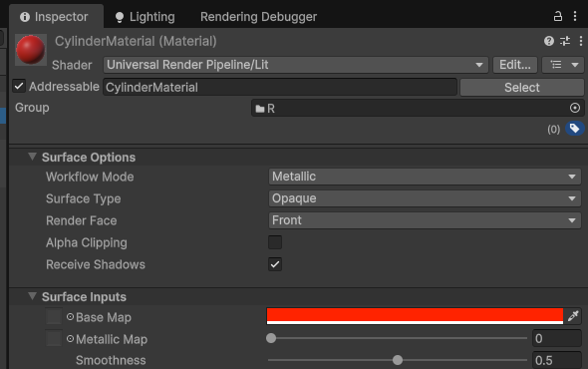The image size is (588, 369).
Task: Click the Smoothness label
Action: 111,360
